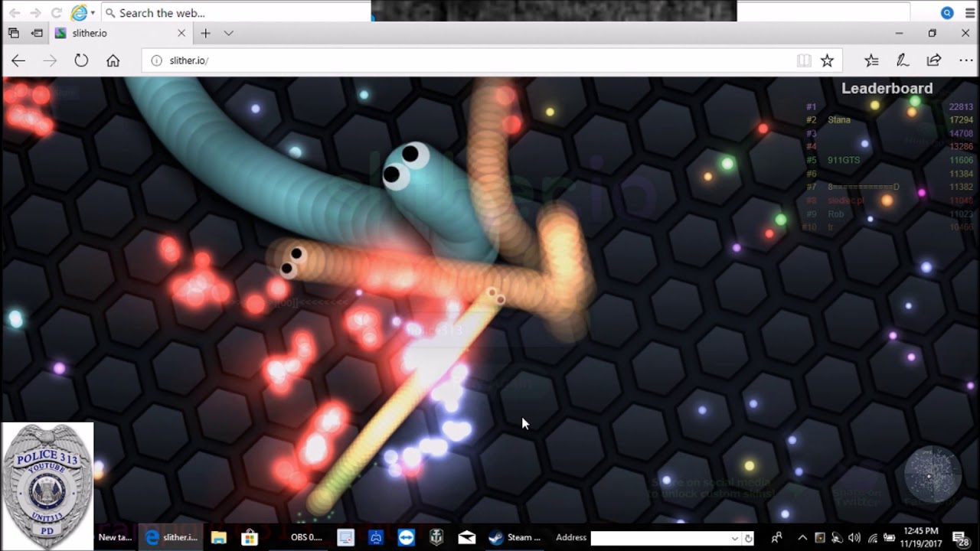The width and height of the screenshot is (980, 551).
Task: Open World of Warships taskbar icon
Action: coord(436,537)
